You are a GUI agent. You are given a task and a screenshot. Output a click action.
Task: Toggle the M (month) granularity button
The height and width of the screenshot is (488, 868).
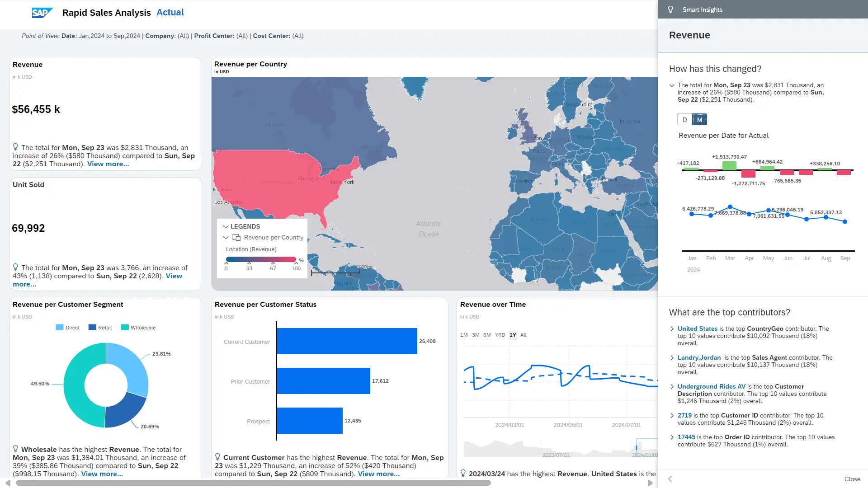pyautogui.click(x=699, y=120)
